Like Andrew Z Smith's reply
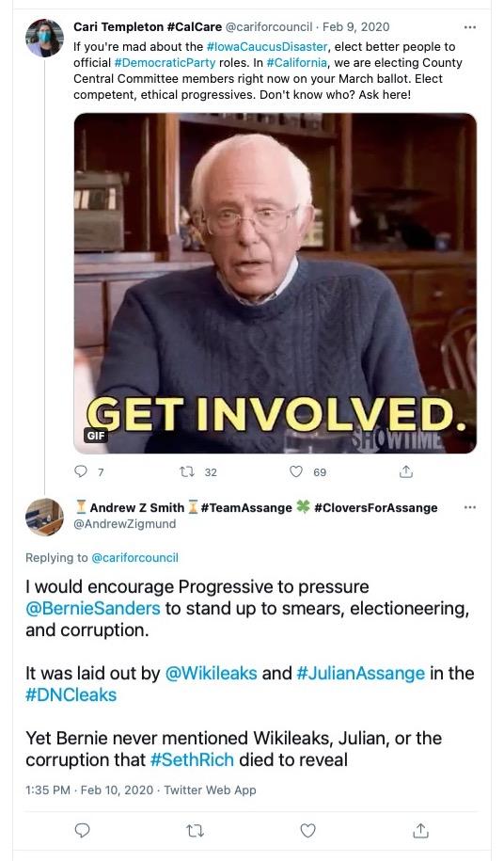Viewport: 504px width, 861px height. [308, 831]
